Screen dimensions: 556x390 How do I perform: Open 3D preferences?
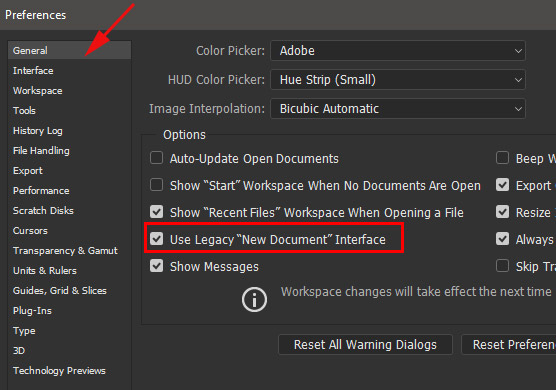pos(19,351)
